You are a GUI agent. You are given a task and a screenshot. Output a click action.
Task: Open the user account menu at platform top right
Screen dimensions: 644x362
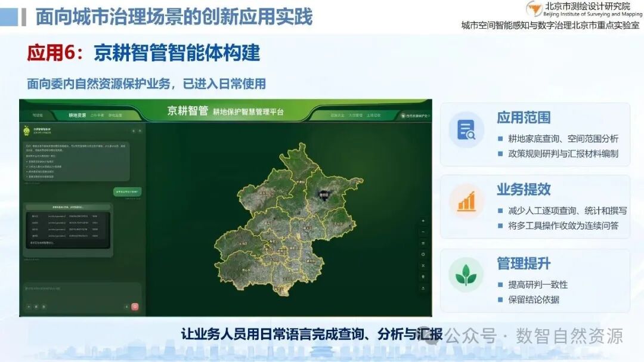click(415, 116)
